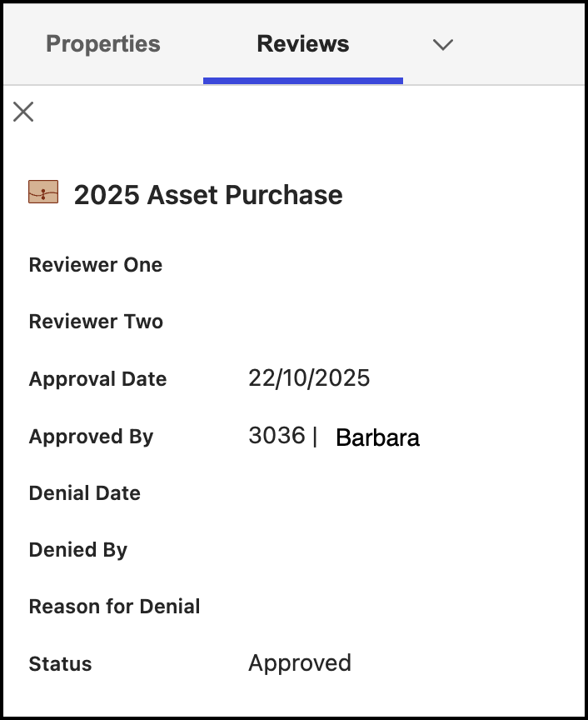
Task: Click the Denial Date label
Action: (84, 493)
